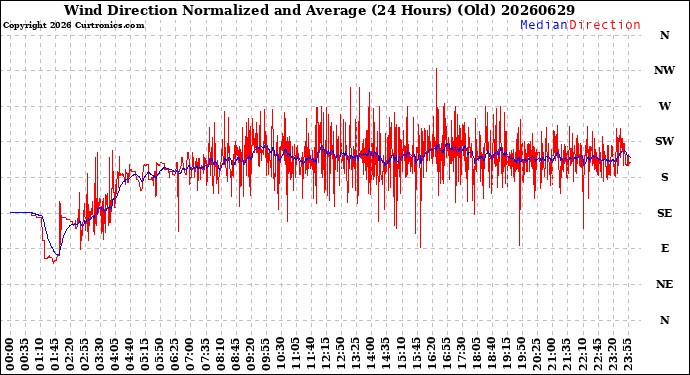
Task: Click the "10:30" time axis label
Action: click(280, 354)
